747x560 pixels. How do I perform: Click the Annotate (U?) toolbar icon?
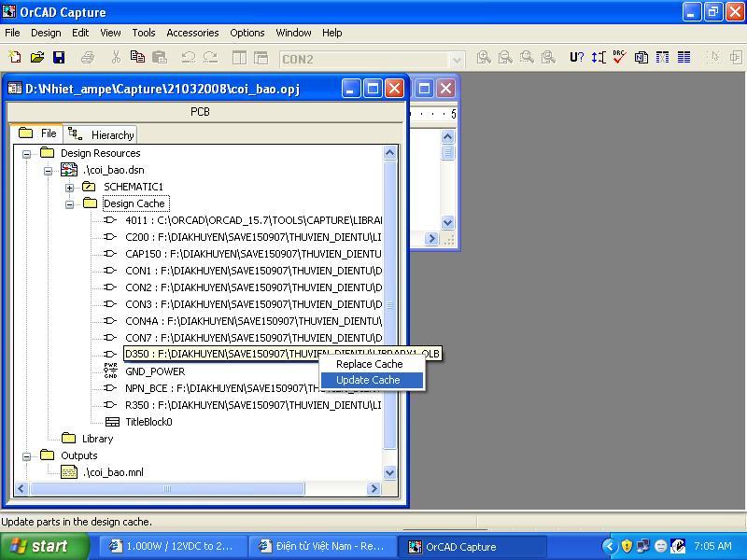(x=576, y=58)
